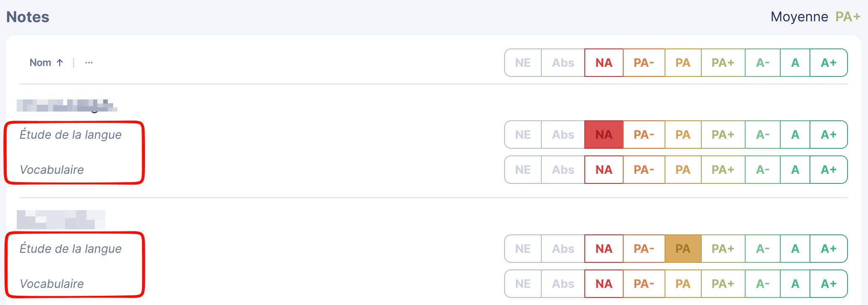The width and height of the screenshot is (868, 305).
Task: Click the ascending sort arrow beside Nom
Action: tap(60, 63)
